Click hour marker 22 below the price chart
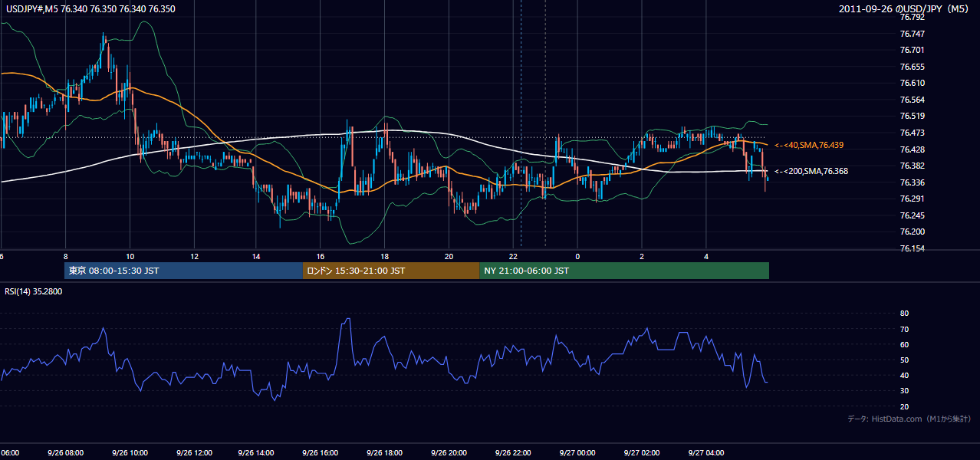 coord(512,257)
